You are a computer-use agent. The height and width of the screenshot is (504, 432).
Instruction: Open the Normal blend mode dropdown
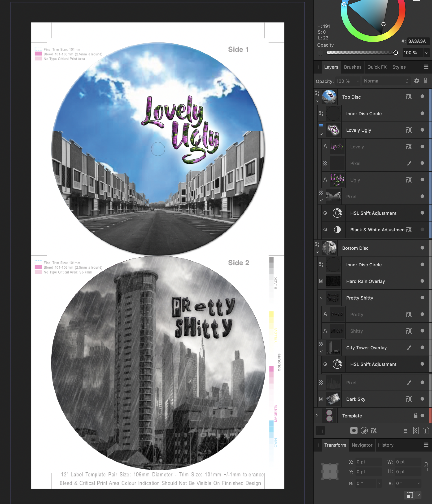386,81
